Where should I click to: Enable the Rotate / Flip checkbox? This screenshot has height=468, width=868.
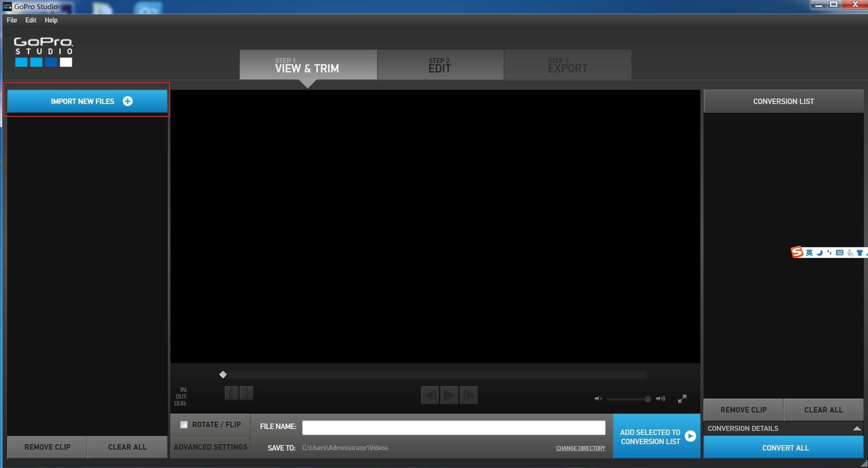point(184,424)
